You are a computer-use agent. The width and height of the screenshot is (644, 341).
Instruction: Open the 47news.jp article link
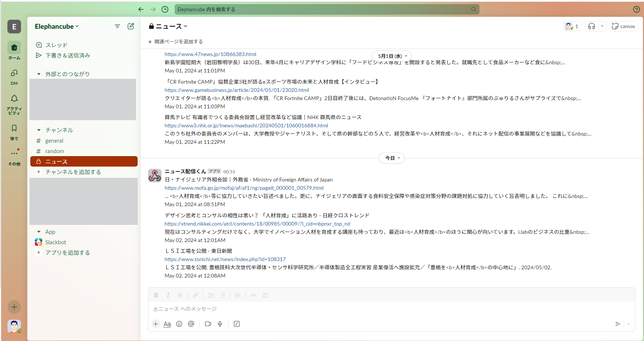point(210,54)
